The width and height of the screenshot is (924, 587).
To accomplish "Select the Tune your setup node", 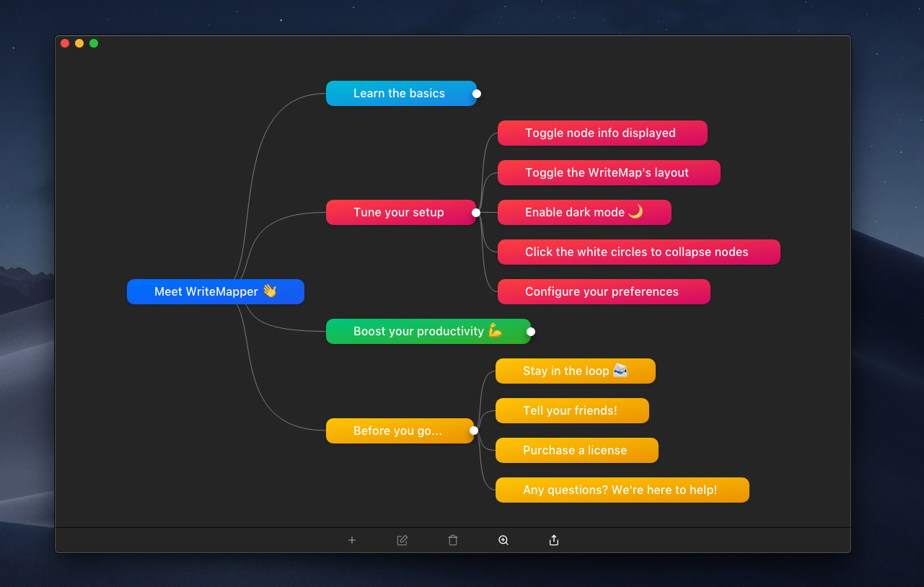I will click(x=401, y=212).
